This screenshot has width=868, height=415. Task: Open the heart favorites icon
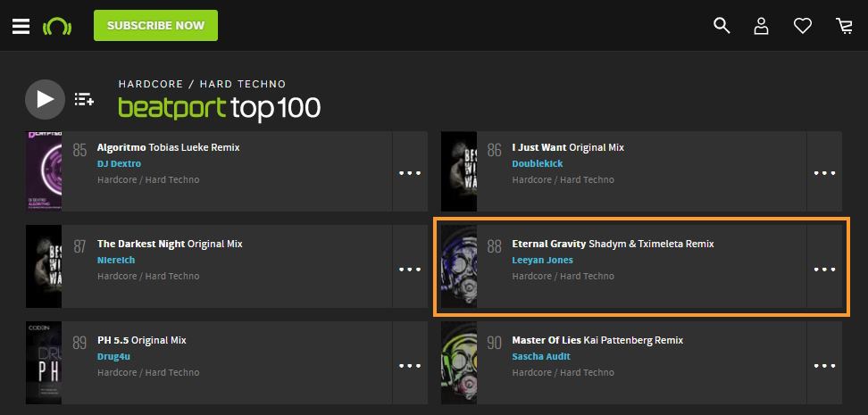point(802,26)
